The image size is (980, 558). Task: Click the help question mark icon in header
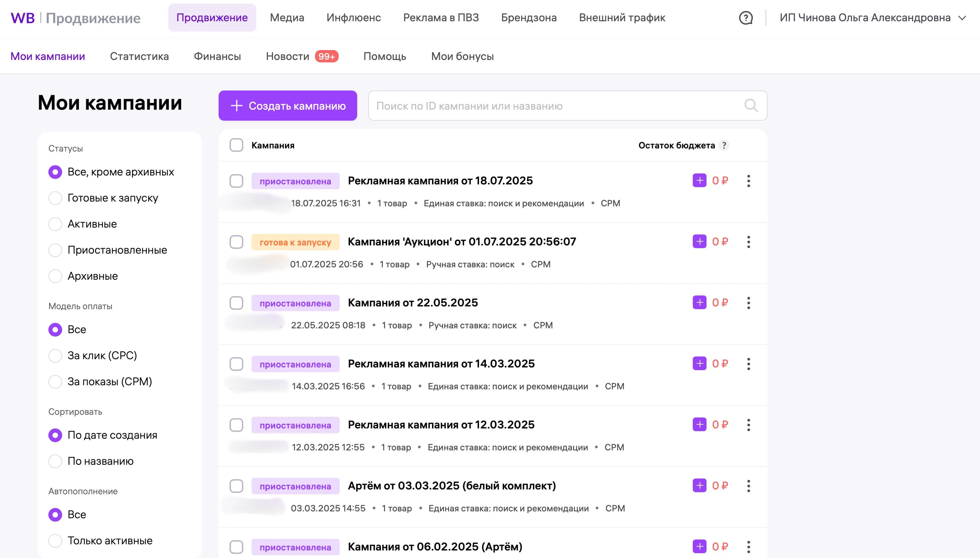746,18
